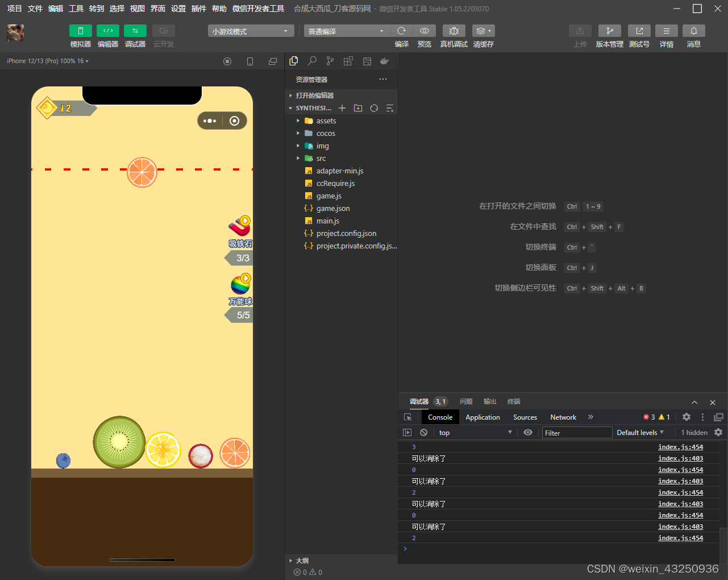Viewport: 728px width, 580px height.
Task: Toggle the 编辑器 editor panel button
Action: pos(107,31)
